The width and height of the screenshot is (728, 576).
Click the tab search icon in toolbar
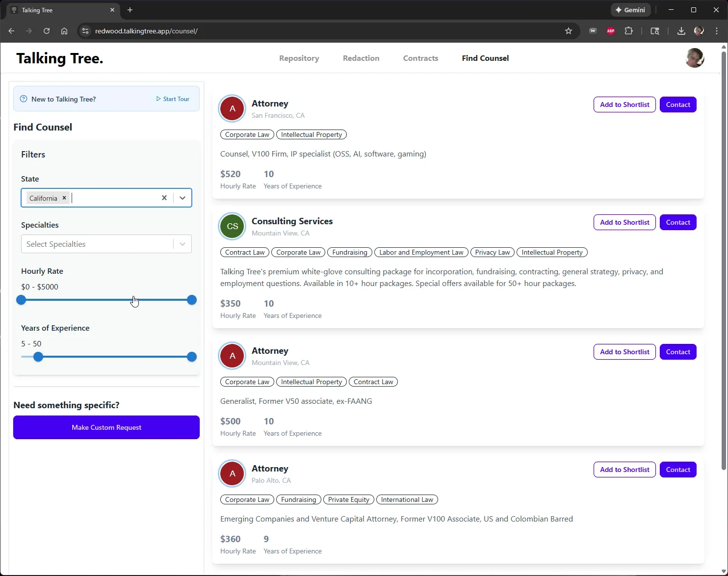(x=655, y=31)
